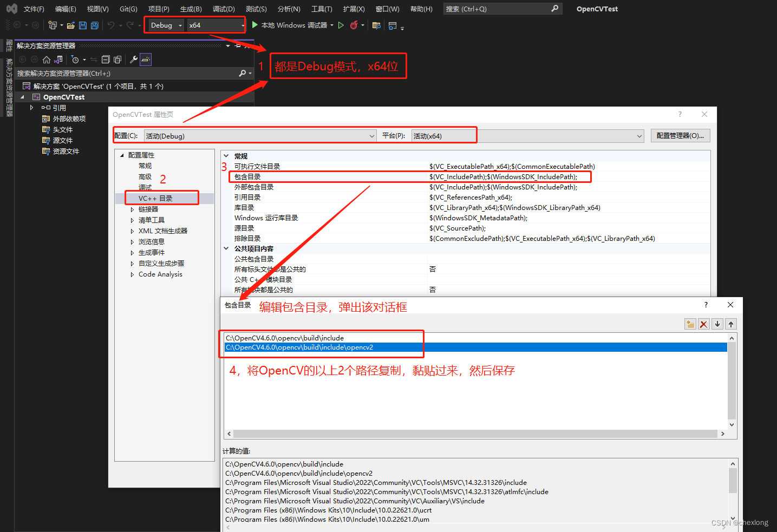777x532 pixels.
Task: Open the 调试(D) menu
Action: (x=224, y=9)
